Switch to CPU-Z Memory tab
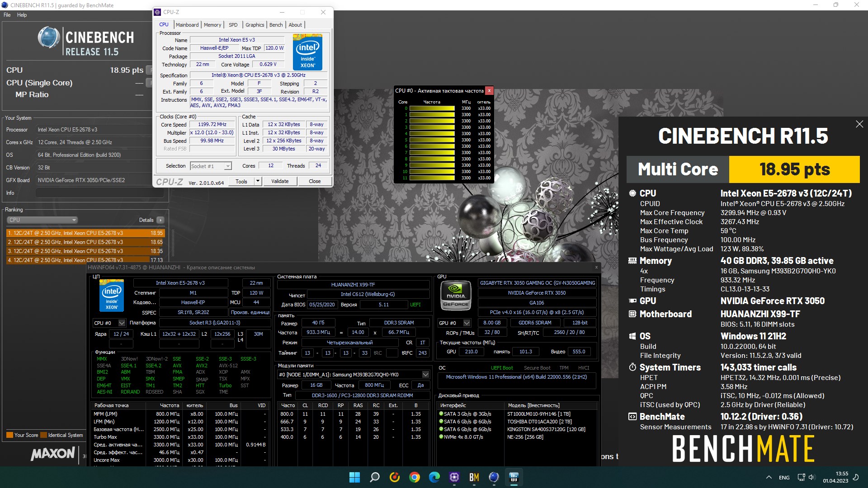The image size is (868, 488). point(212,25)
